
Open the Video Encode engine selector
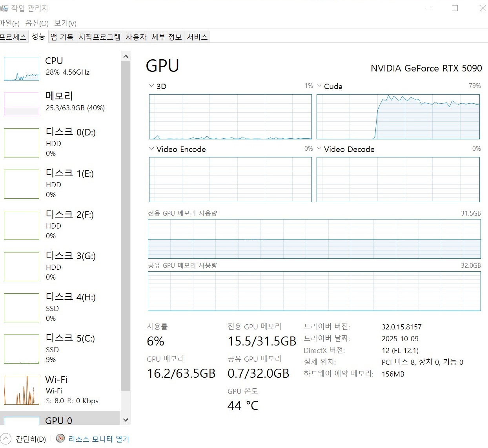(x=151, y=149)
